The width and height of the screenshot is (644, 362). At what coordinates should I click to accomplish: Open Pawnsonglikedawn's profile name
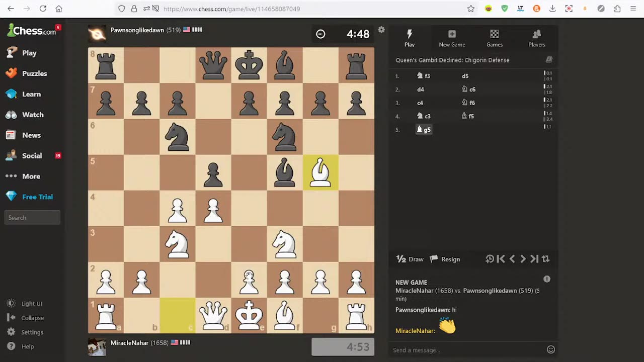137,30
